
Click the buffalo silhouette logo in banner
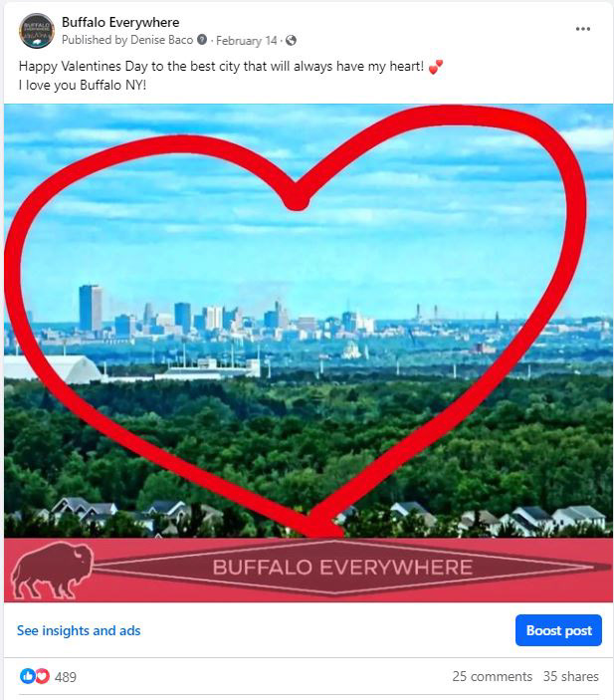53,570
